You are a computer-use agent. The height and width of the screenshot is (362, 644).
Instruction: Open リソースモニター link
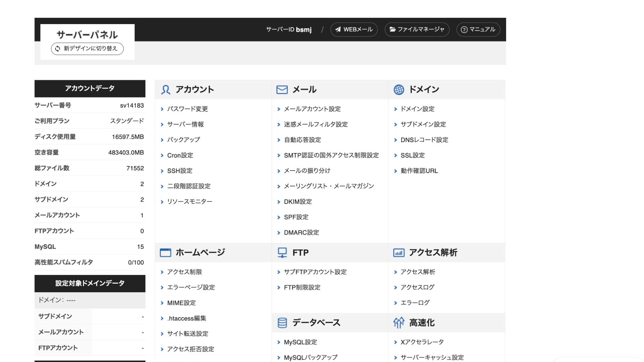pos(190,201)
